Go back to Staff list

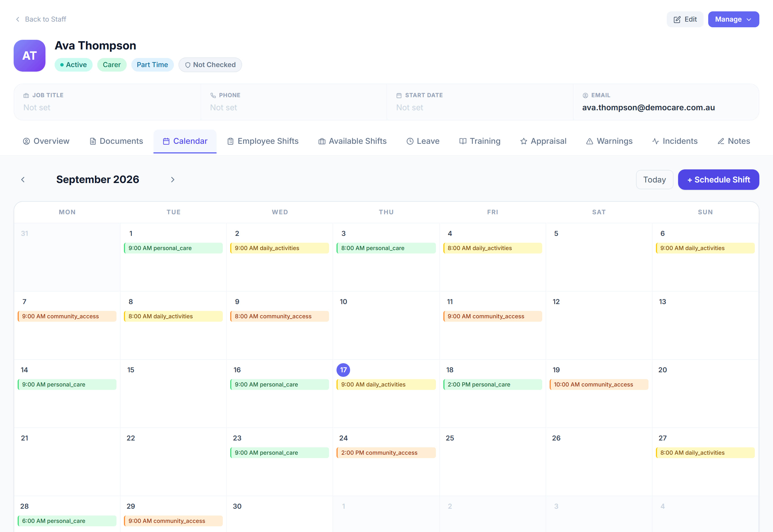tap(41, 19)
